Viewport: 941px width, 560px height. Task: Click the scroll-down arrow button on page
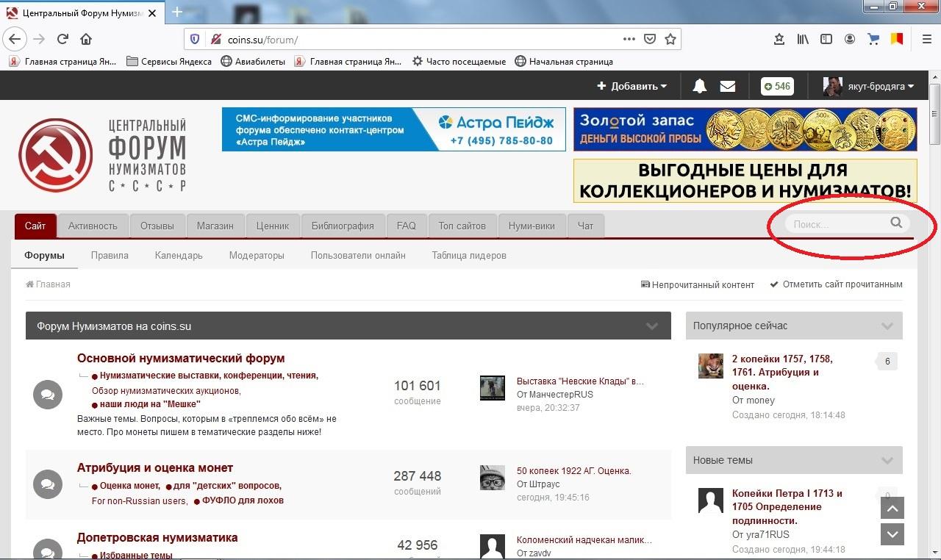(892, 534)
